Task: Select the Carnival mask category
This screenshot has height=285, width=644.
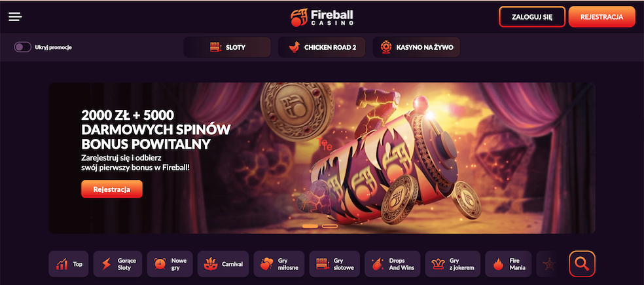Action: (223, 264)
